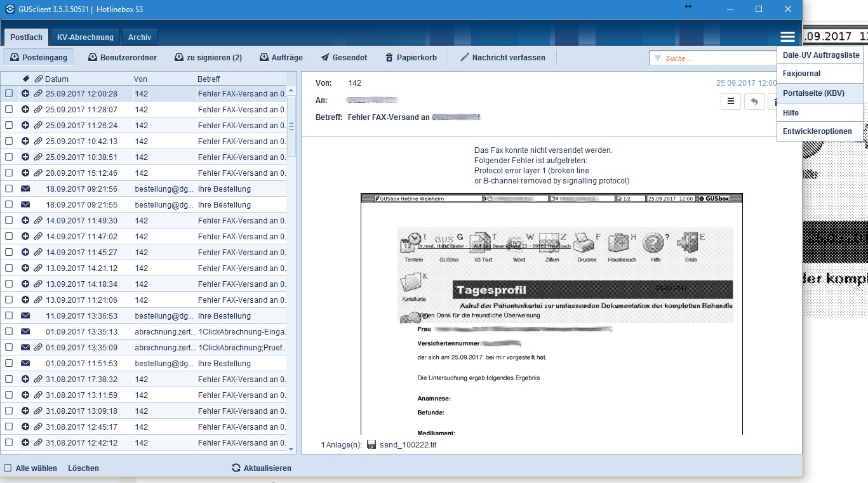
Task: Tick checkbox for 31.08.2017 12:45:17 message
Action: click(x=9, y=427)
